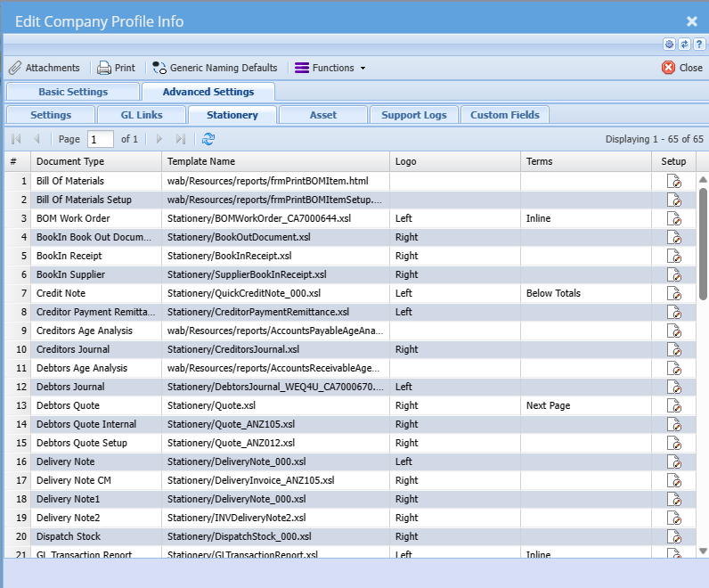Click the vertical scrollbar down arrow
Image resolution: width=709 pixels, height=588 pixels.
click(703, 551)
